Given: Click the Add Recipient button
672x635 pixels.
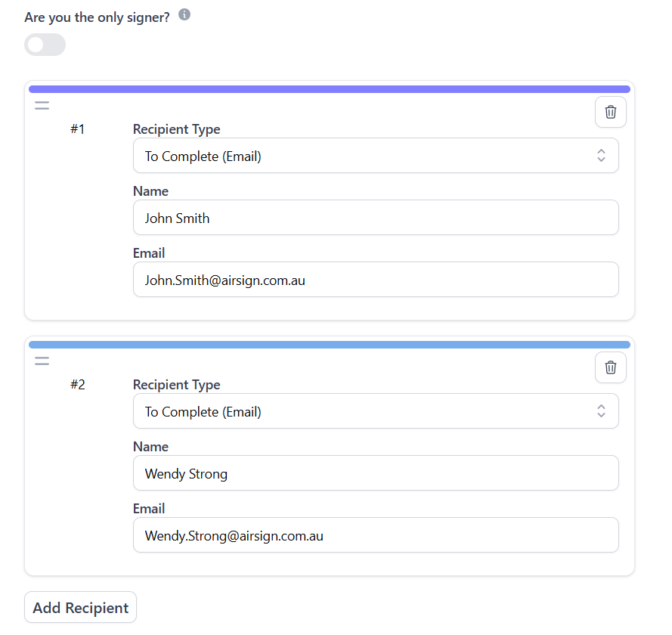Looking at the screenshot, I should [x=81, y=608].
